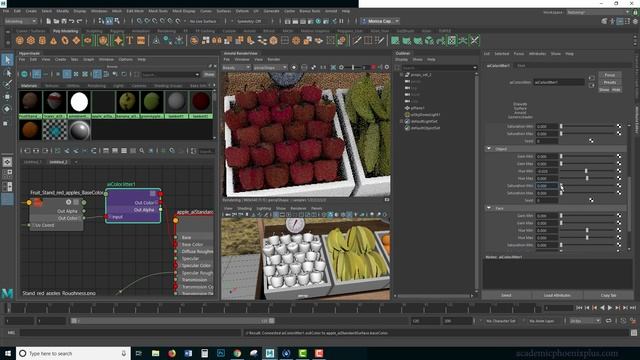Select the checker material swatch in Hypershade

tap(55, 131)
